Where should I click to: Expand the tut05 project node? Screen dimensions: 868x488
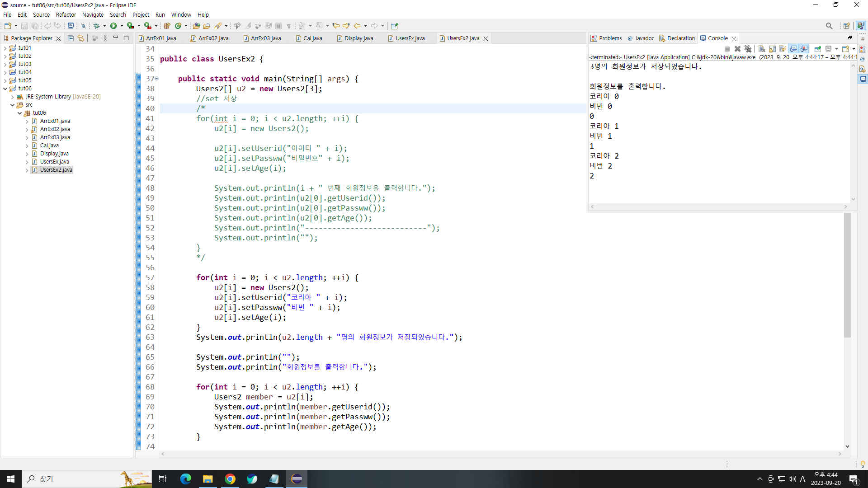click(x=5, y=80)
